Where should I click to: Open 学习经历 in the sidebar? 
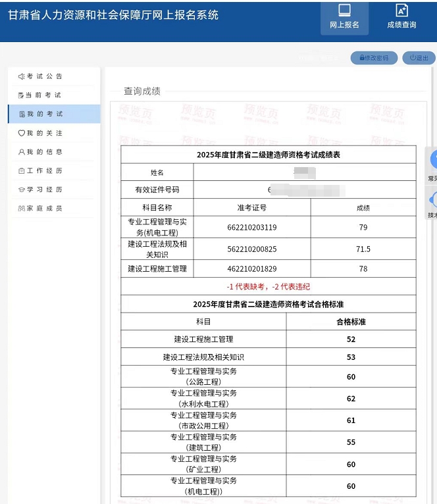[x=54, y=189]
